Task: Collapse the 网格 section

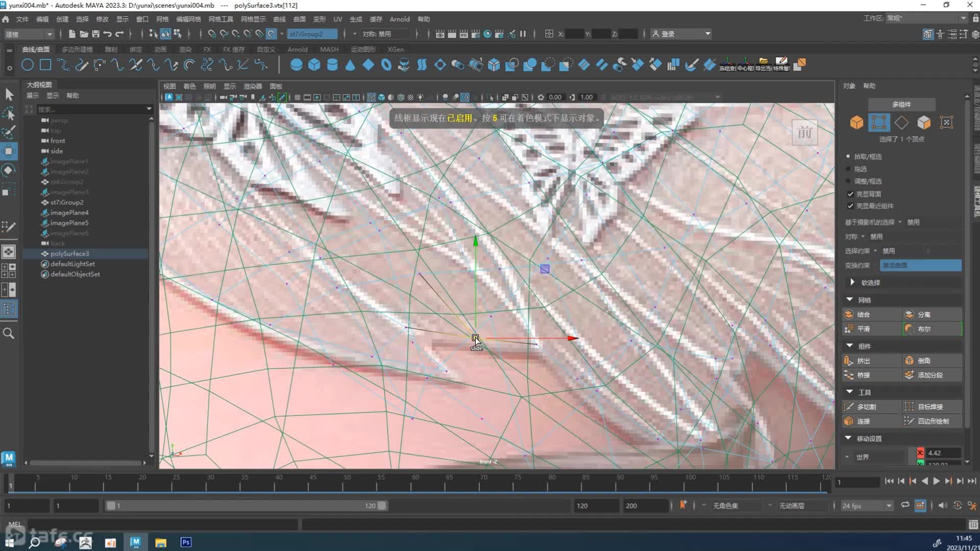Action: [849, 299]
